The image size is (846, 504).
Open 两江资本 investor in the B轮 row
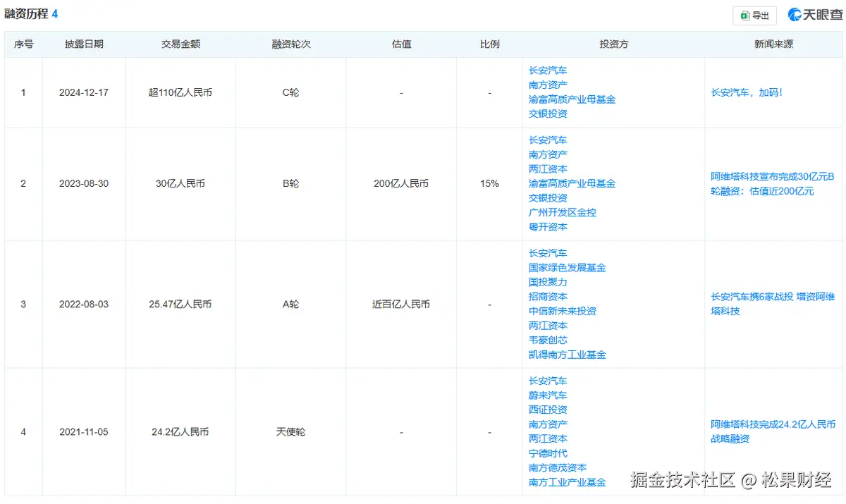click(x=548, y=169)
